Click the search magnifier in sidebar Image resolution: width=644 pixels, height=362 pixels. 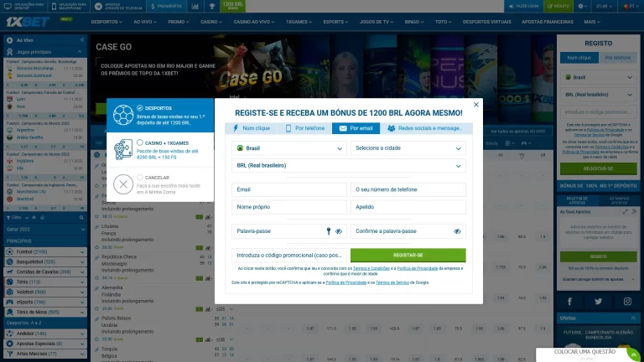81,218
